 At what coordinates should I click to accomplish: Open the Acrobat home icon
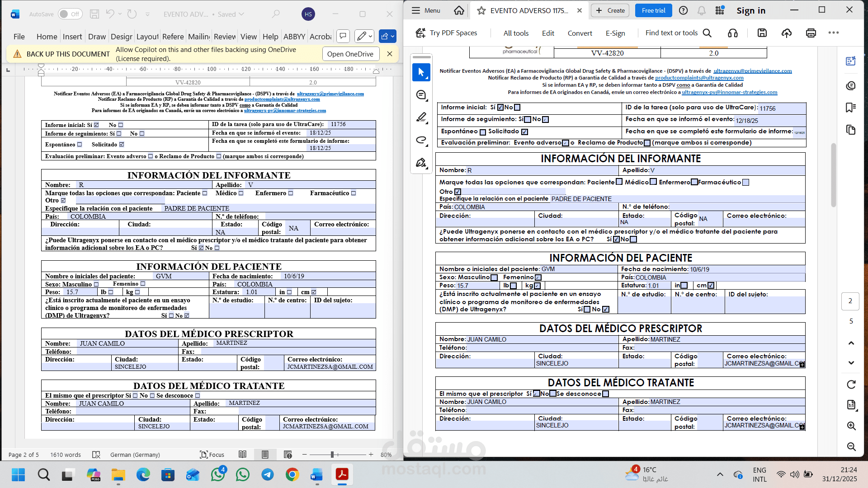[459, 10]
